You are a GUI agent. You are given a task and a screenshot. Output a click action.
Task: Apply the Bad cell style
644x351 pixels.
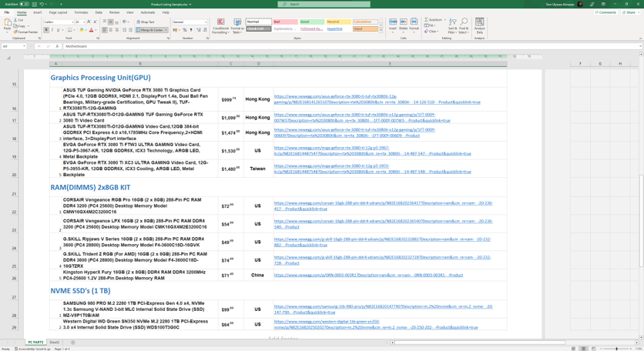click(286, 22)
